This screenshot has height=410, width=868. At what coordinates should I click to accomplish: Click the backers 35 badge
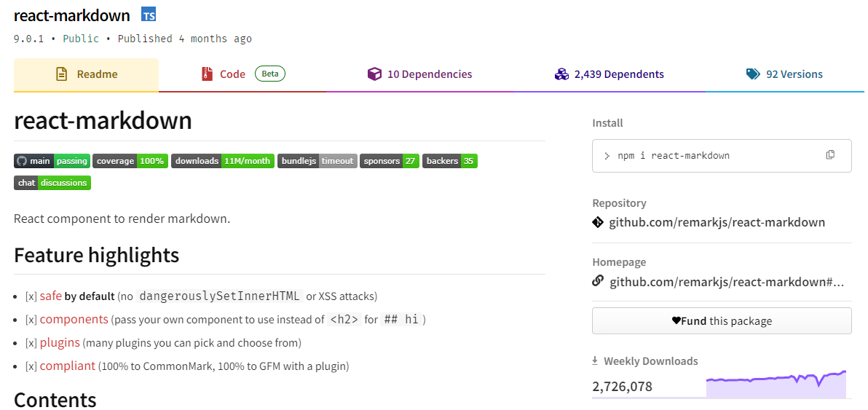click(x=450, y=161)
